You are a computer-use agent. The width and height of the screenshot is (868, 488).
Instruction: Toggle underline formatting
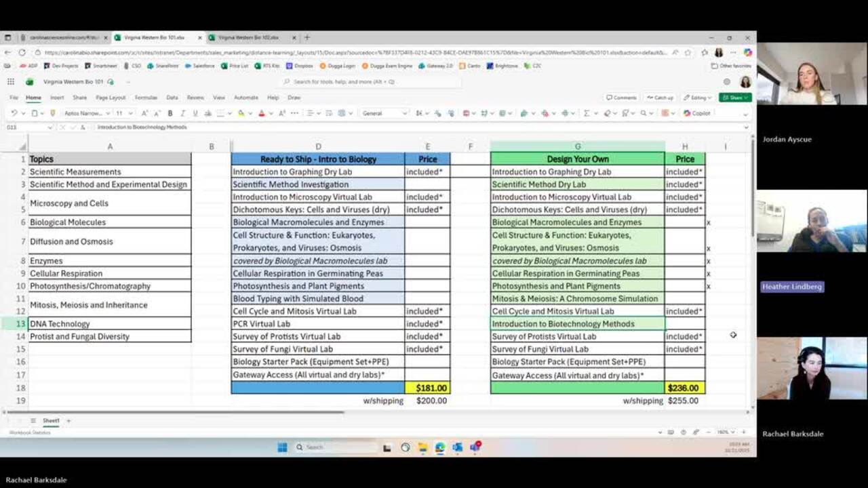[x=195, y=113]
